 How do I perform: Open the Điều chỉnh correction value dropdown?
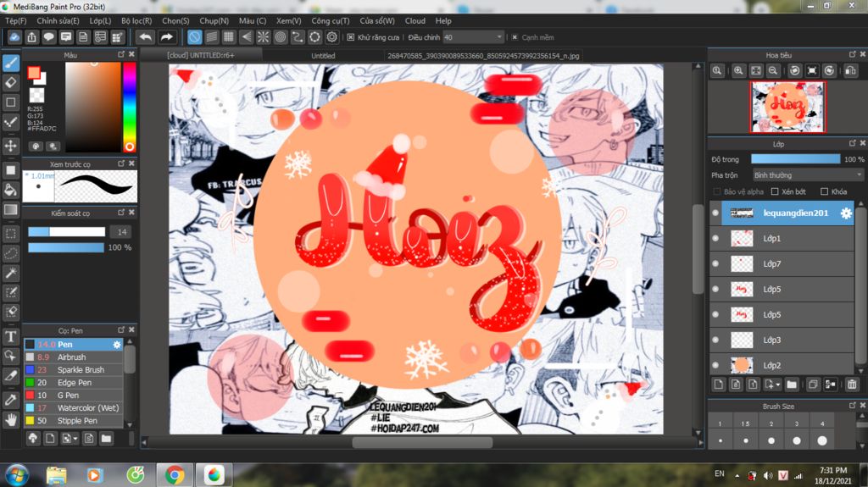[x=473, y=37]
